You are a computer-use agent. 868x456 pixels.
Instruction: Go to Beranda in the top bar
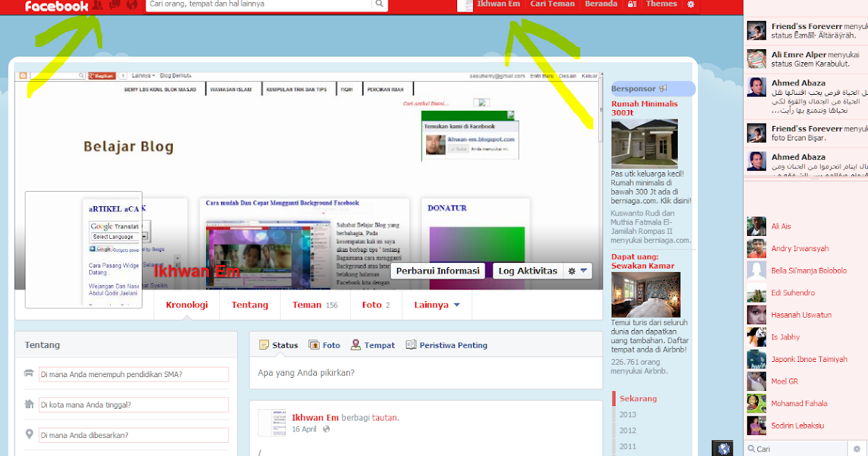coord(601,4)
